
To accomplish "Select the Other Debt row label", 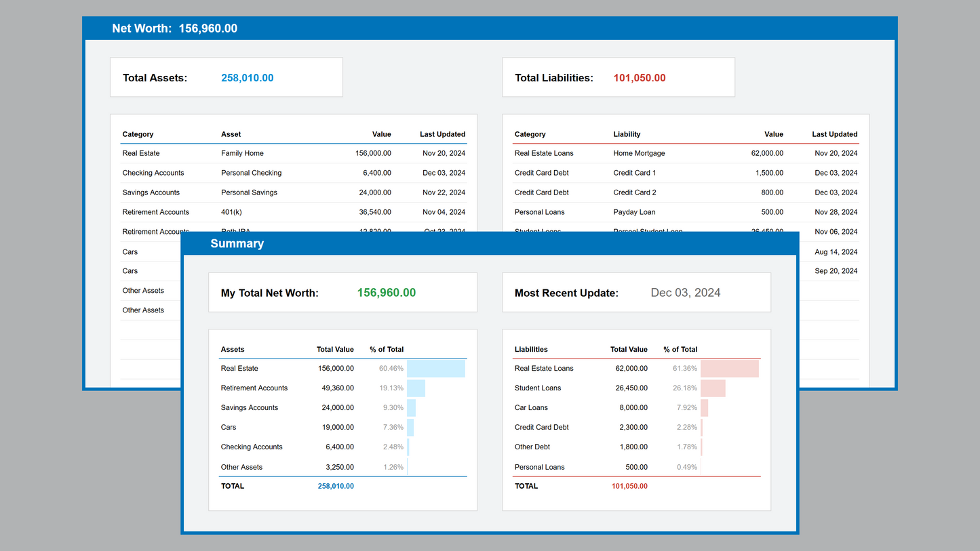I will (x=532, y=447).
